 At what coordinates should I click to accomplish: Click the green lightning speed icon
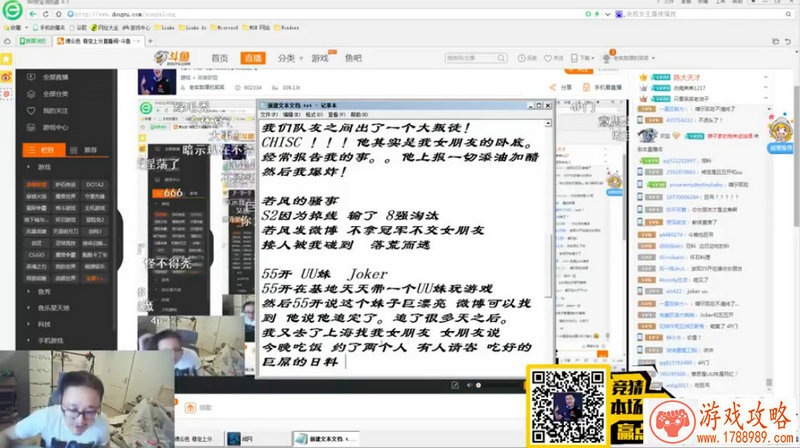click(x=596, y=14)
